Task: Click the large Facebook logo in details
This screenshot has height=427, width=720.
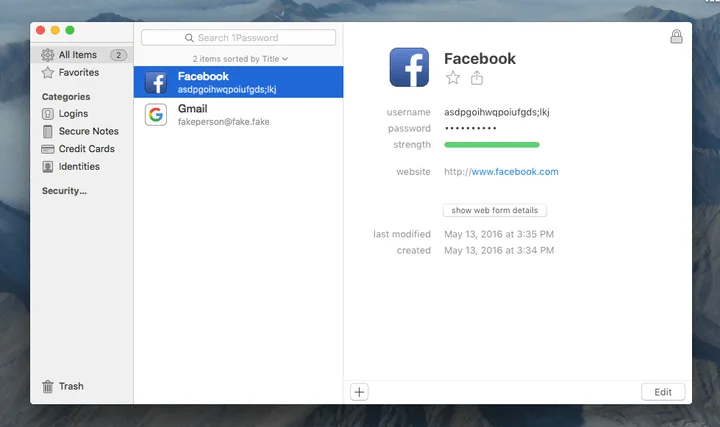Action: click(x=409, y=67)
